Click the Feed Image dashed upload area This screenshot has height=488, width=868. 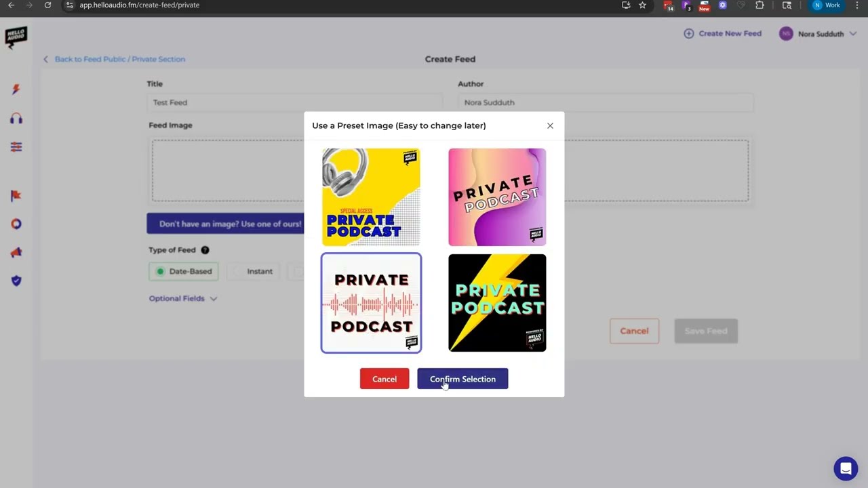tap(450, 171)
